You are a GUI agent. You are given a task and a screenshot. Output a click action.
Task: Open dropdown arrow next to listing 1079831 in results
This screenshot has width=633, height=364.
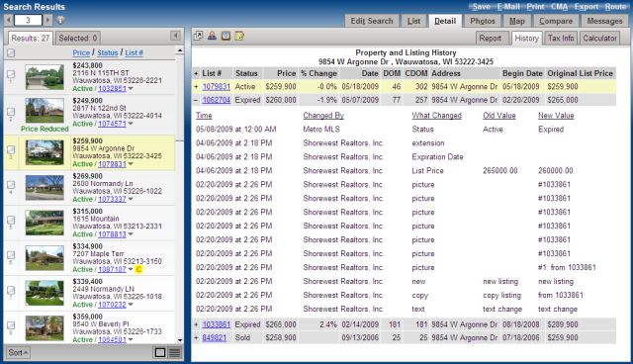[131, 164]
